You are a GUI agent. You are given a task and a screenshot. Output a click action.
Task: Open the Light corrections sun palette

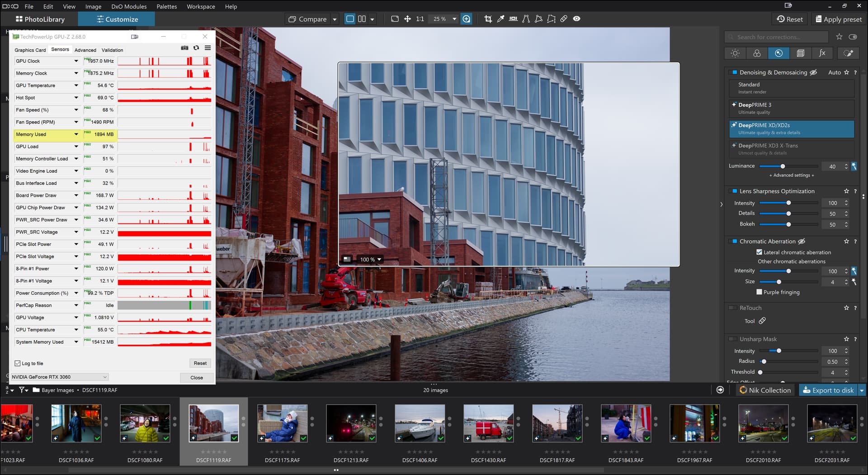click(735, 53)
